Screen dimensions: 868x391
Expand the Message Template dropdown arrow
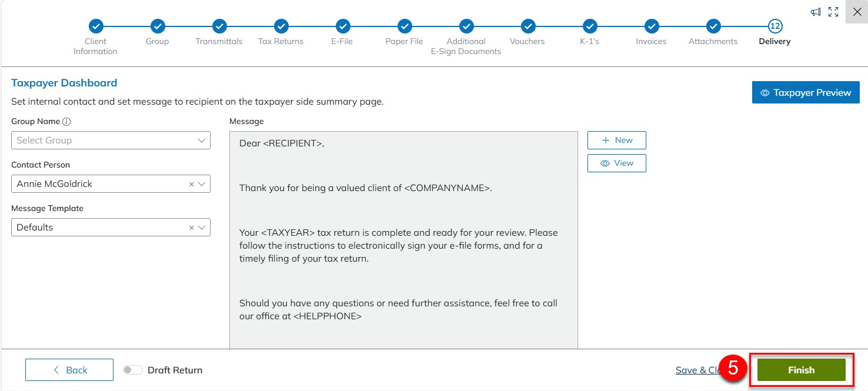pos(202,228)
